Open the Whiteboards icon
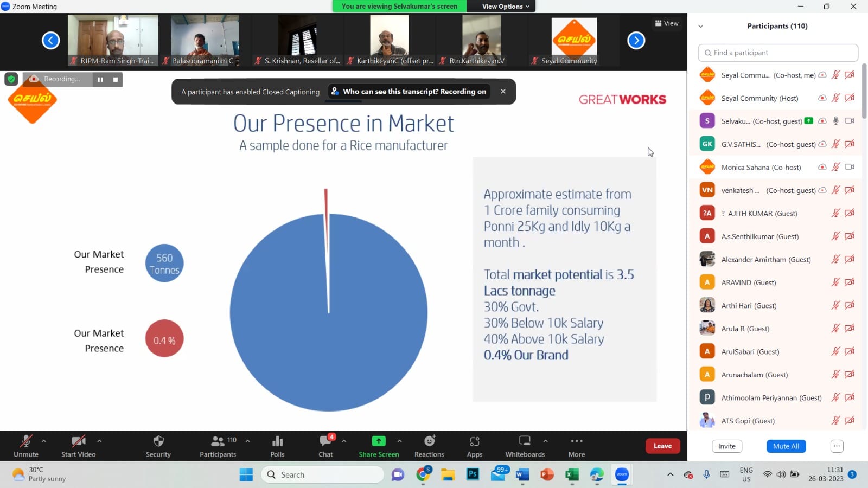This screenshot has height=488, width=868. click(525, 441)
